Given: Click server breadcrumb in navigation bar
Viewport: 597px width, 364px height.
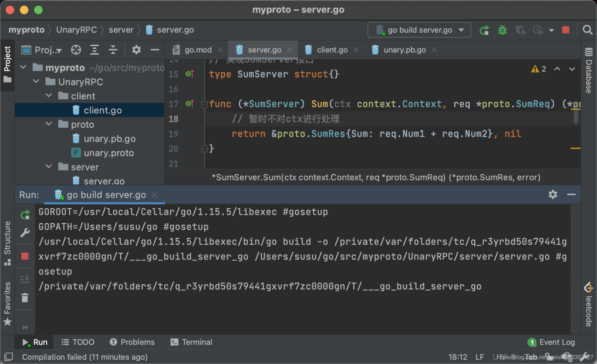Looking at the screenshot, I should 121,30.
